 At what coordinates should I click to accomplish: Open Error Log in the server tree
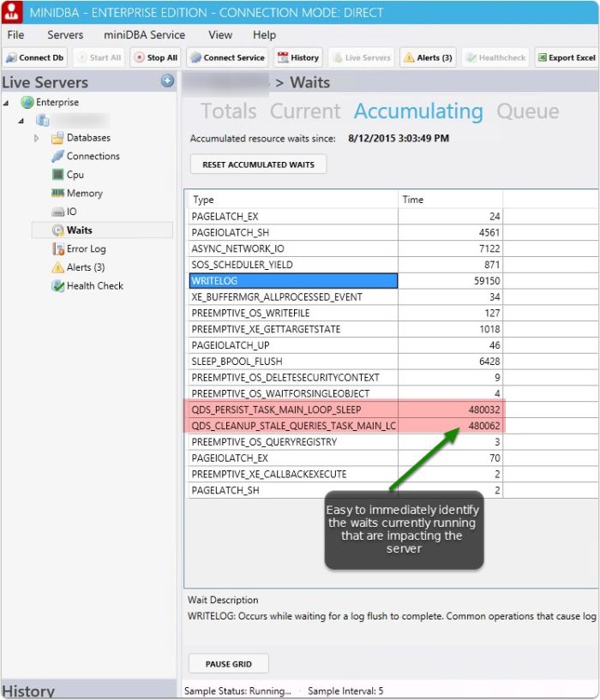[86, 249]
